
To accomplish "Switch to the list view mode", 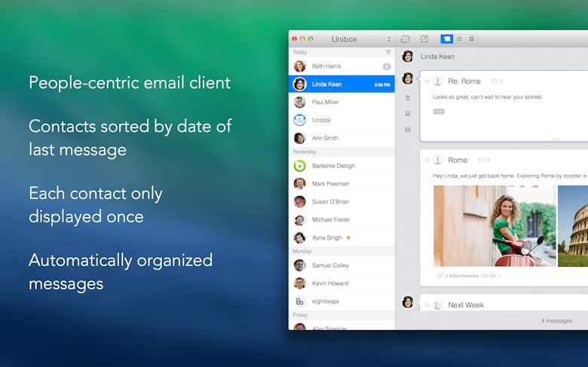I will point(459,38).
